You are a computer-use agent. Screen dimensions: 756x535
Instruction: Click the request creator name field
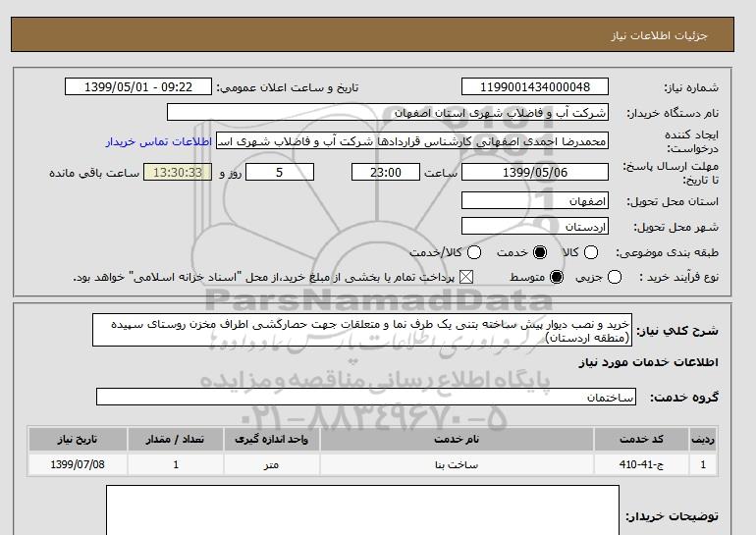click(412, 141)
